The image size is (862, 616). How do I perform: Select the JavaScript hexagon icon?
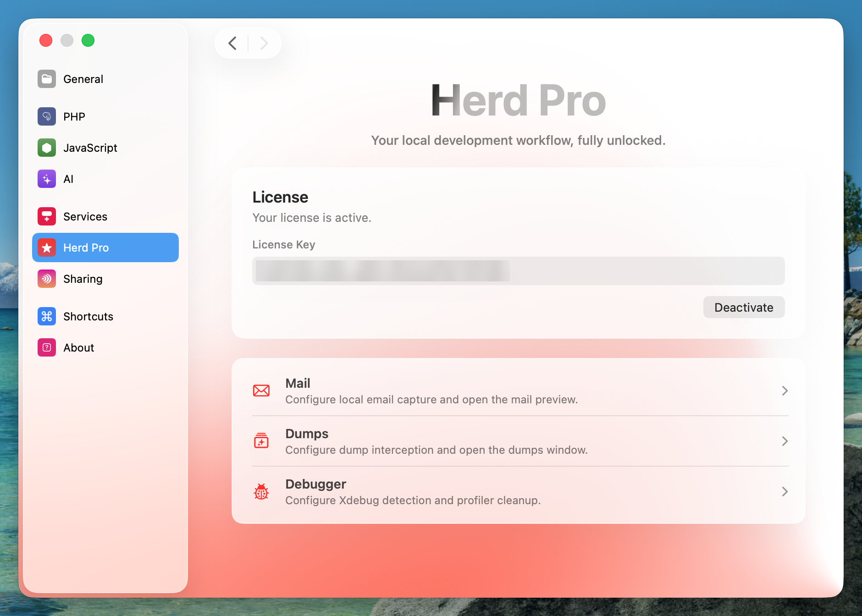coord(47,148)
